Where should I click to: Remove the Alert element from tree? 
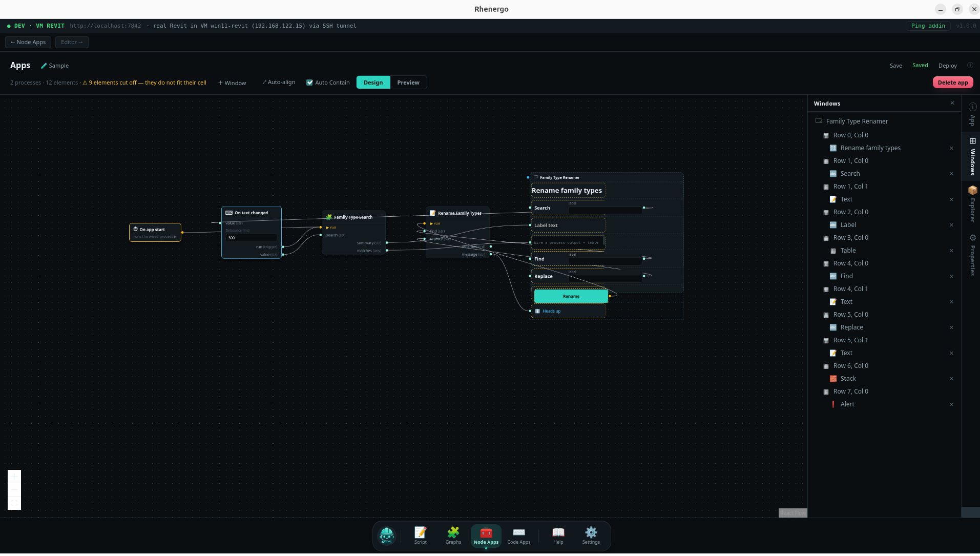pyautogui.click(x=951, y=404)
